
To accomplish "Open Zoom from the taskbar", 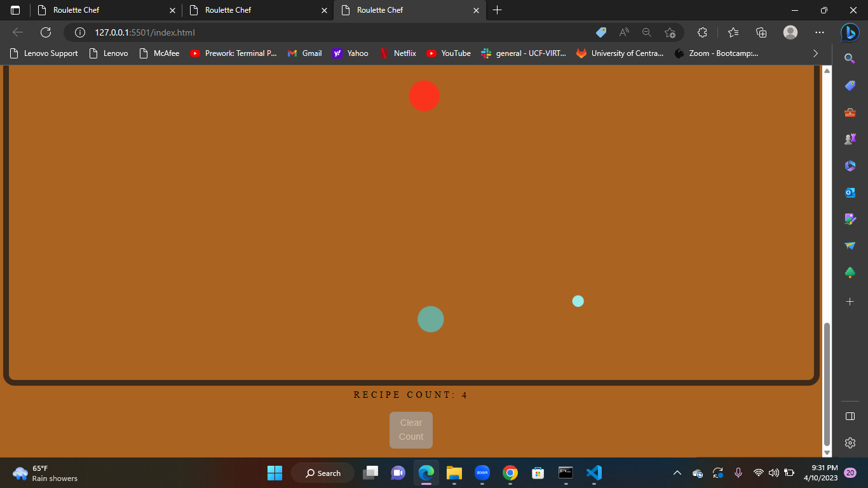I will point(482,473).
